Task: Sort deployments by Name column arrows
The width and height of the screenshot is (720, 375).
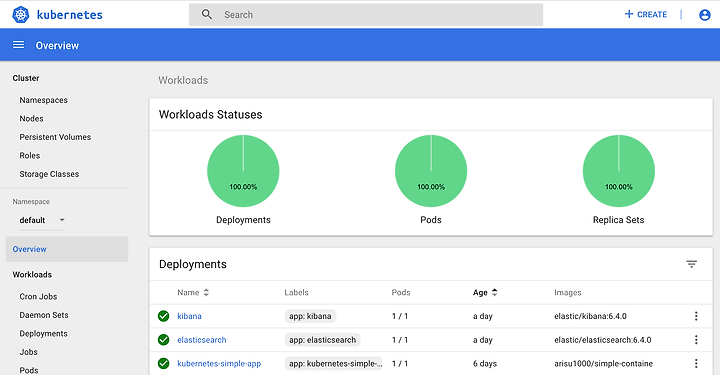Action: point(206,292)
